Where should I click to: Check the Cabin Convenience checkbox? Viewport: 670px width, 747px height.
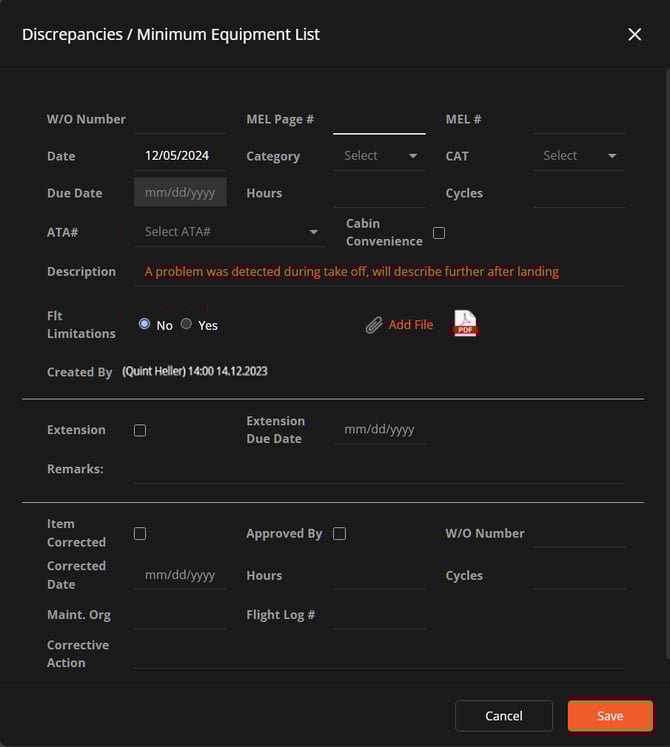pos(439,233)
